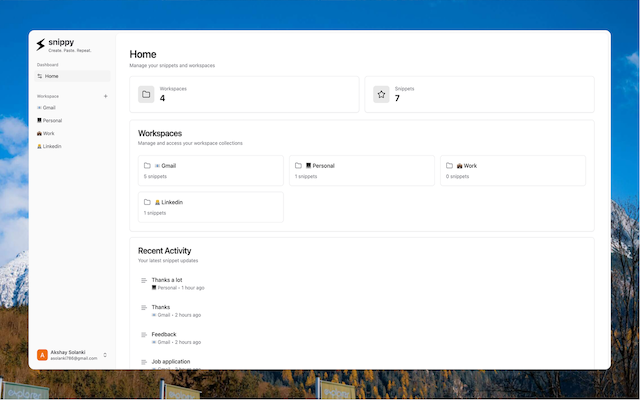Click the lines icon beside Thanks a lot
The height and width of the screenshot is (400, 640).
coord(144,280)
